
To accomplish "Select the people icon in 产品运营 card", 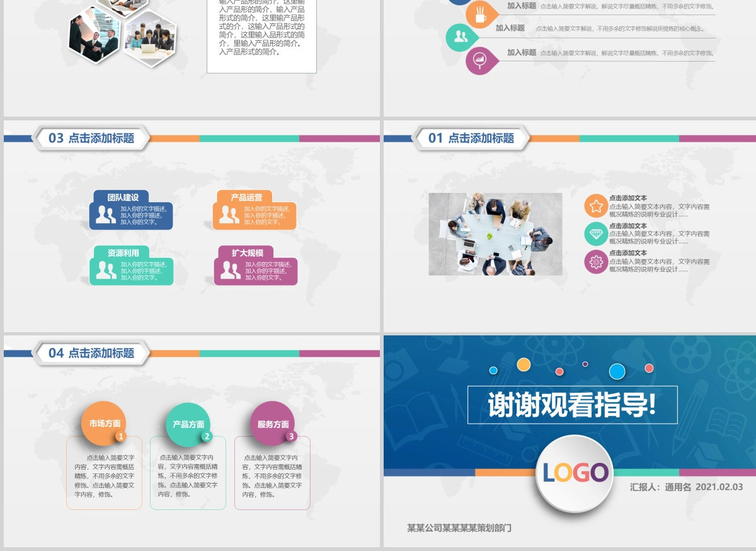I will (229, 215).
